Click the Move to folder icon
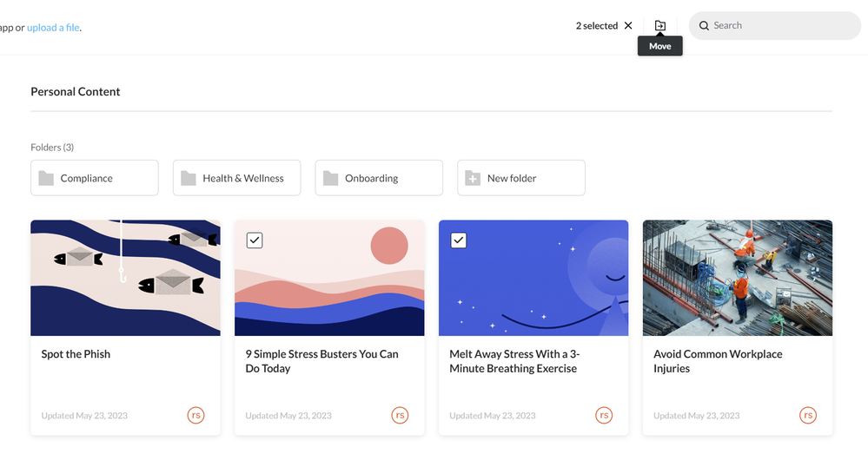Image resolution: width=868 pixels, height=454 pixels. tap(660, 26)
